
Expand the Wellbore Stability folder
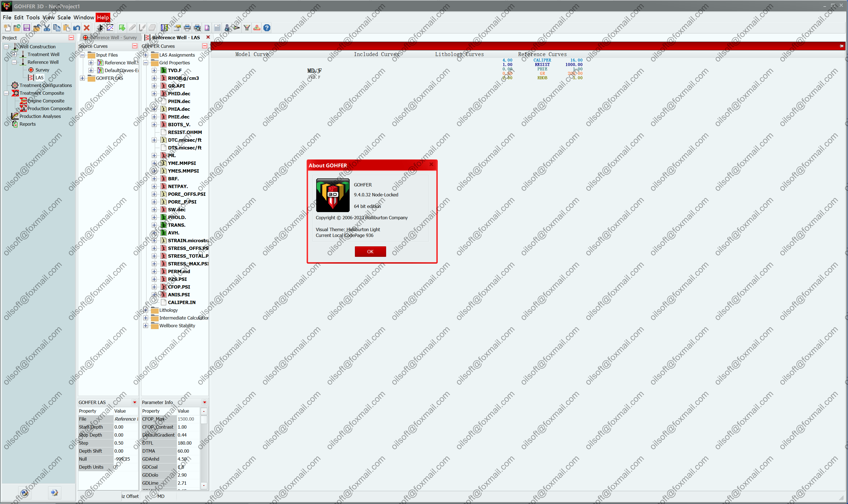(x=145, y=326)
